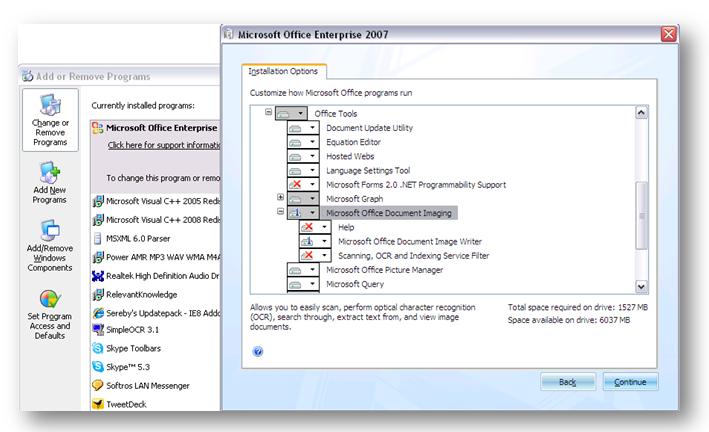Select the Hosted Webs feature label
709x432 pixels.
pyautogui.click(x=350, y=157)
